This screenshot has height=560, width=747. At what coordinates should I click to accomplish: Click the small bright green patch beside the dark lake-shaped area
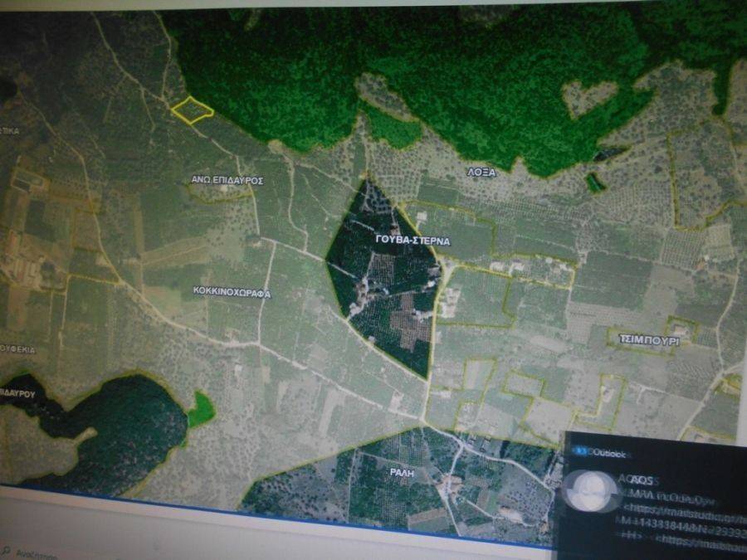[x=200, y=410]
